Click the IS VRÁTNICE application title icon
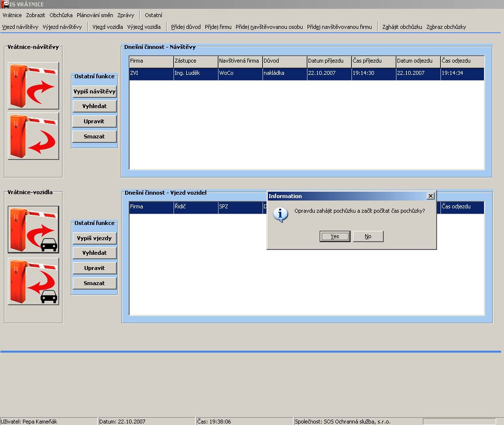The width and height of the screenshot is (504, 425). [x=4, y=4]
